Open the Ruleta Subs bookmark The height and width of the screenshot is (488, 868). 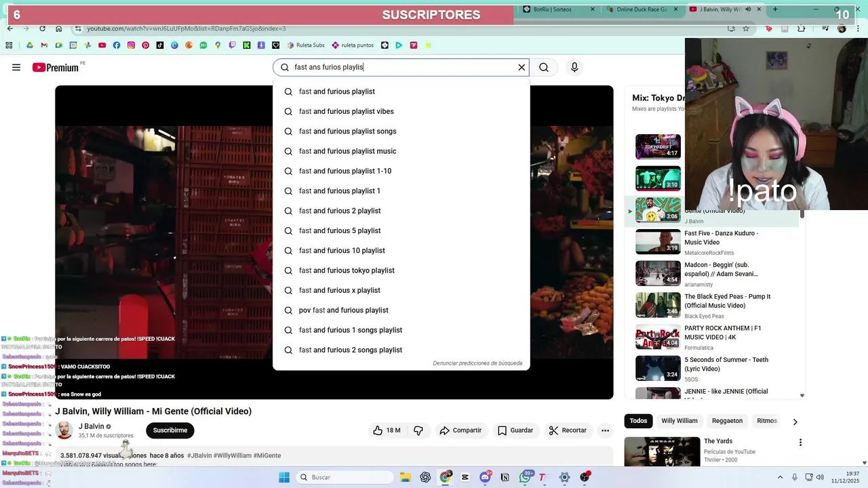306,45
